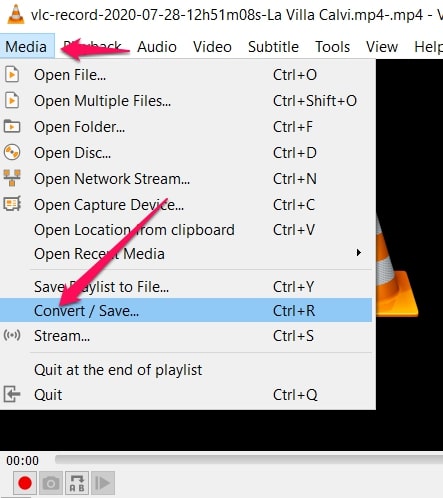Viewport: 443px width, 498px height.
Task: Toggle the A-B loop button
Action: [77, 483]
